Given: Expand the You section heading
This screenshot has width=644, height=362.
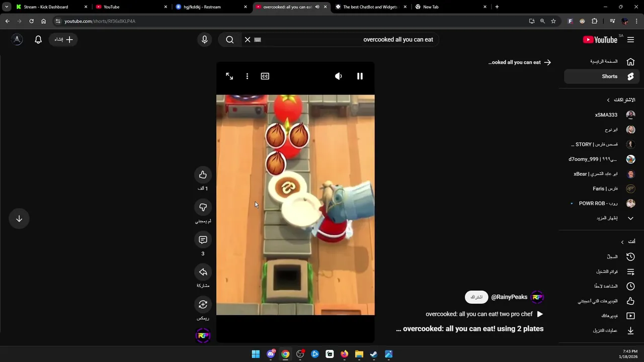Looking at the screenshot, I should 628,242.
